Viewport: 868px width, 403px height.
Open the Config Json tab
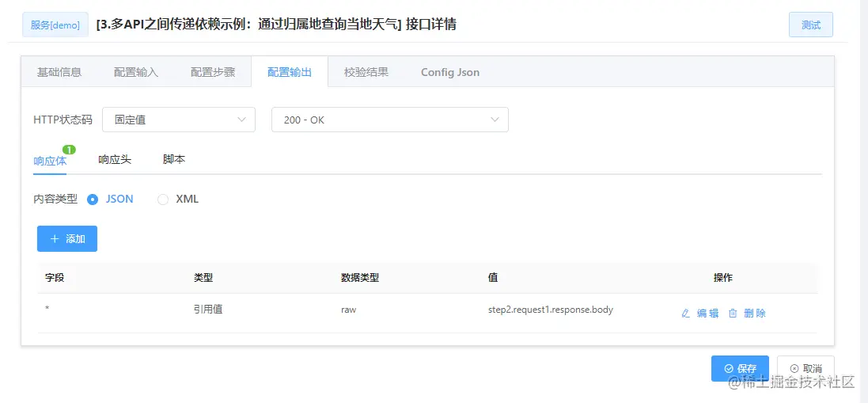point(450,72)
